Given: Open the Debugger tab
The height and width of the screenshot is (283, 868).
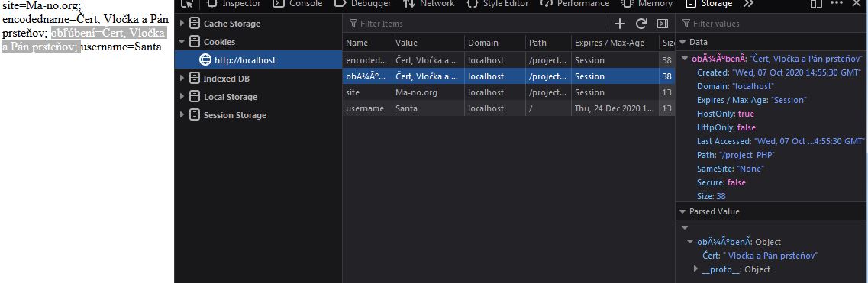Looking at the screenshot, I should 363,3.
